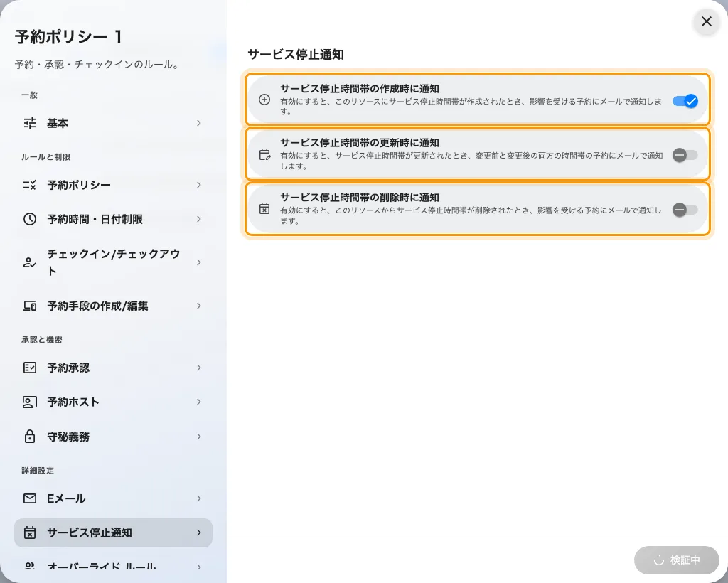Click the calendar-x icon on 削除時に通知 row
The width and height of the screenshot is (728, 583).
click(x=264, y=208)
